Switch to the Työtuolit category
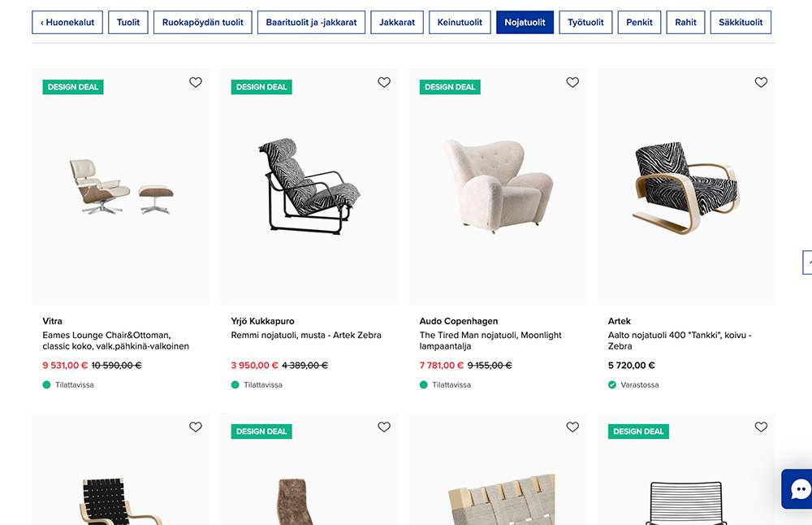Viewport: 812px width, 525px height. [x=585, y=22]
